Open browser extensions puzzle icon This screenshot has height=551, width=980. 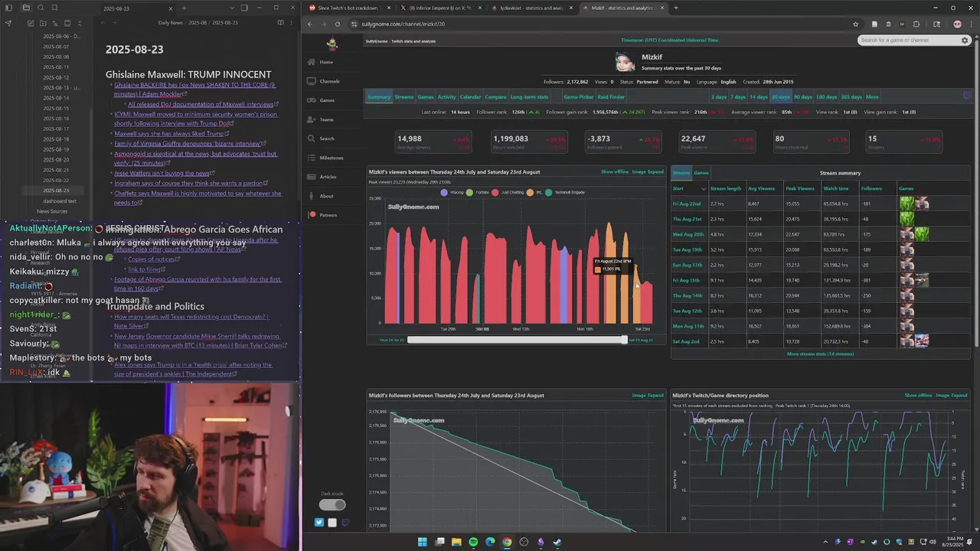pos(916,24)
